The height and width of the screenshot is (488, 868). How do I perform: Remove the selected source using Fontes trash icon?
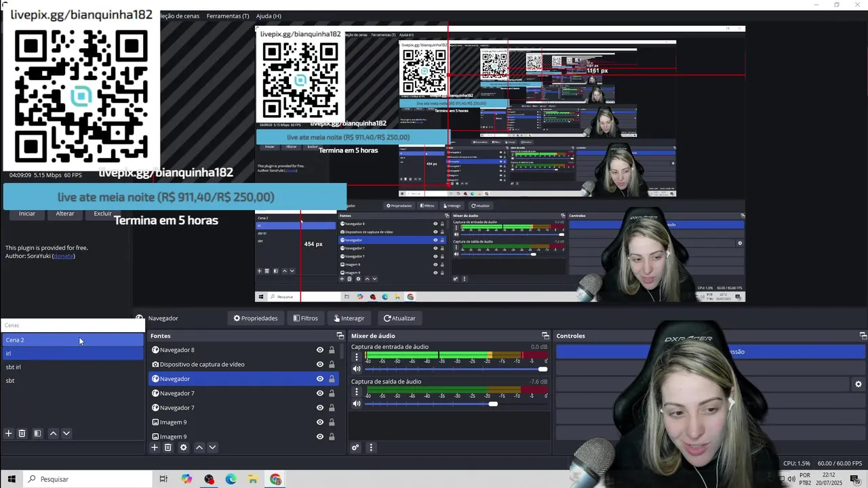click(x=168, y=447)
